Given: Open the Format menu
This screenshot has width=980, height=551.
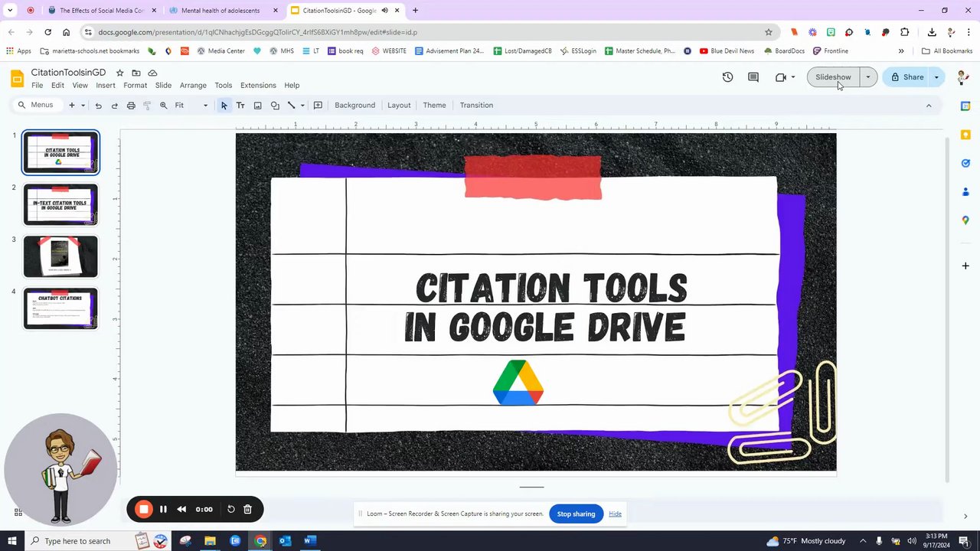Looking at the screenshot, I should [135, 86].
